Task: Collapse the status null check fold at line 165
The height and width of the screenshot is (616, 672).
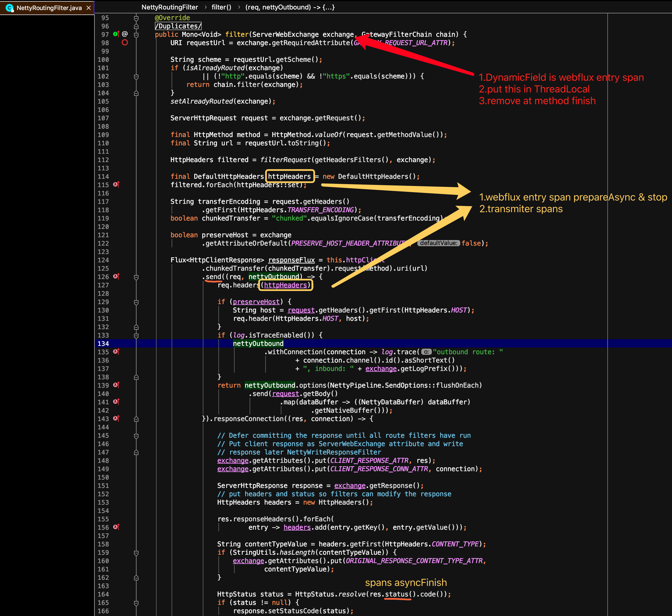Action: (x=136, y=603)
